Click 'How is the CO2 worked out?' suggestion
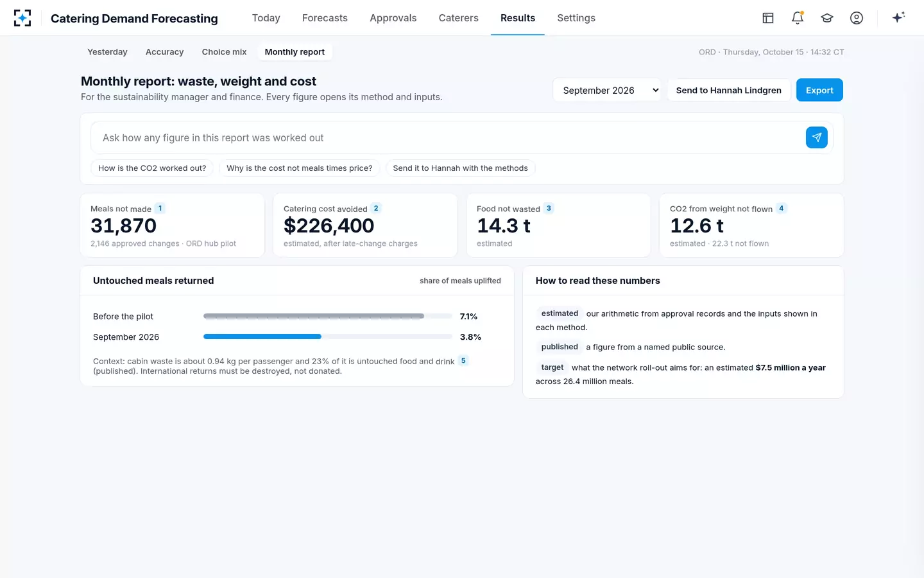Viewport: 924px width, 578px height. 152,168
